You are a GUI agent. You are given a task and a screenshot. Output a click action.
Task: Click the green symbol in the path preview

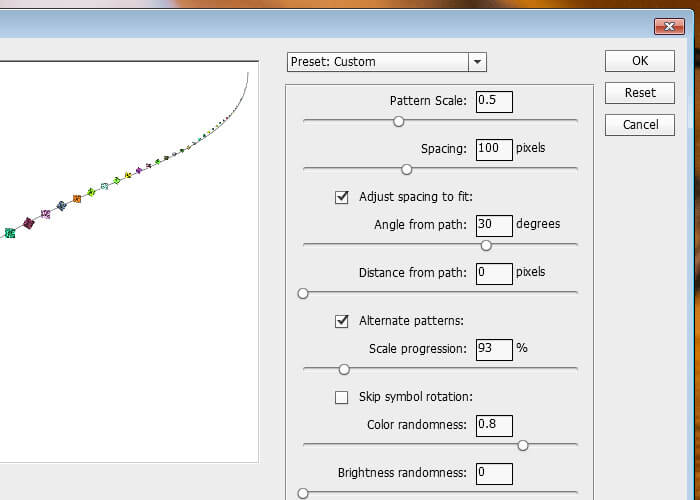click(10, 233)
